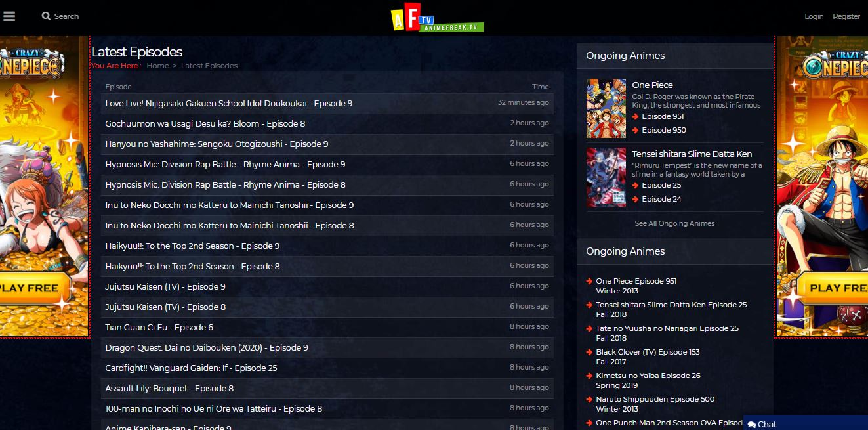Open Inu to Neko Docchi Episode 9
This screenshot has height=430, width=868.
tap(230, 205)
